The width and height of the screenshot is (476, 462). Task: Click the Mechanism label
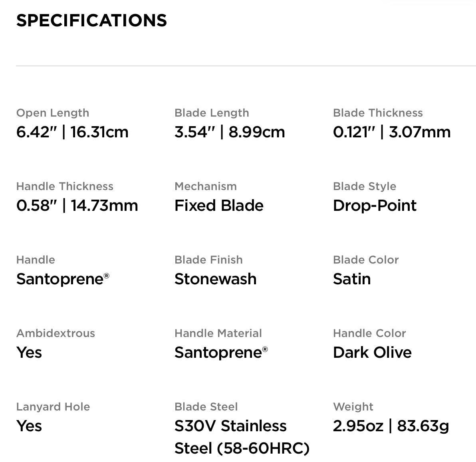point(205,186)
